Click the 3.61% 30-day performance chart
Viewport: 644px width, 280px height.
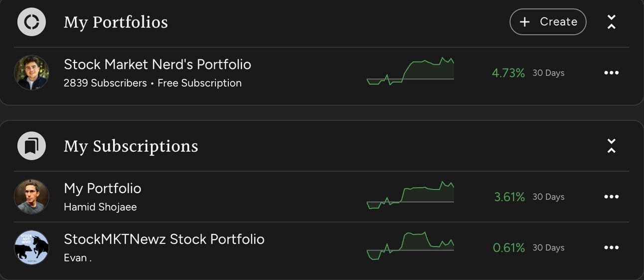click(410, 195)
